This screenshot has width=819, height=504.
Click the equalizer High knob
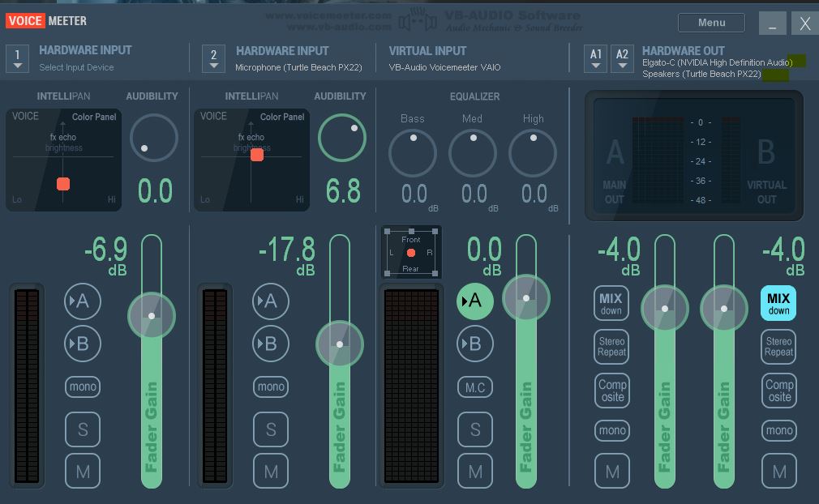533,153
